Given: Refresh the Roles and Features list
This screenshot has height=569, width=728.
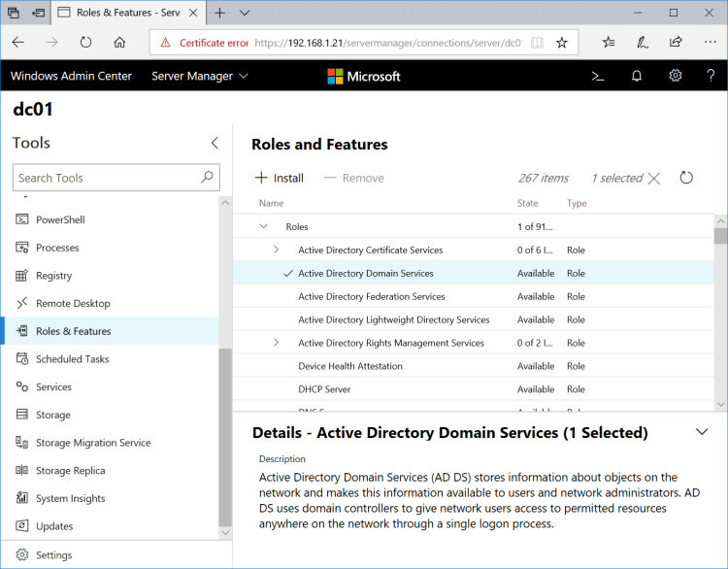Looking at the screenshot, I should point(686,178).
